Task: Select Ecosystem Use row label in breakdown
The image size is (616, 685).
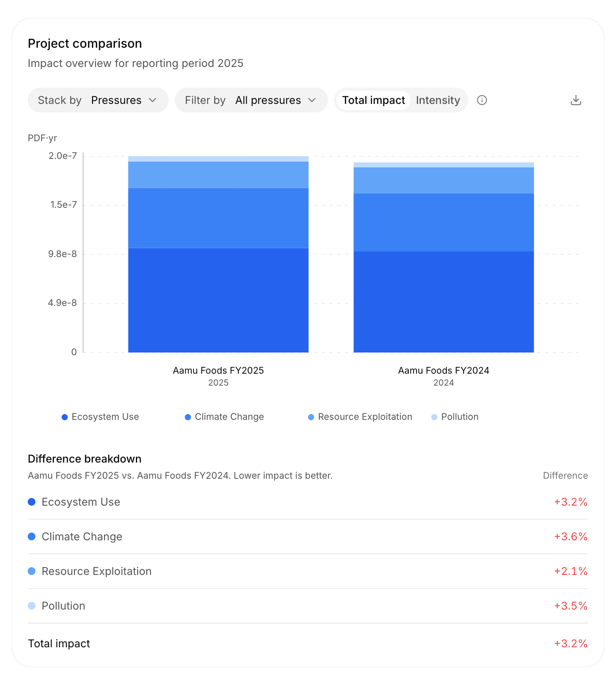Action: pos(81,502)
